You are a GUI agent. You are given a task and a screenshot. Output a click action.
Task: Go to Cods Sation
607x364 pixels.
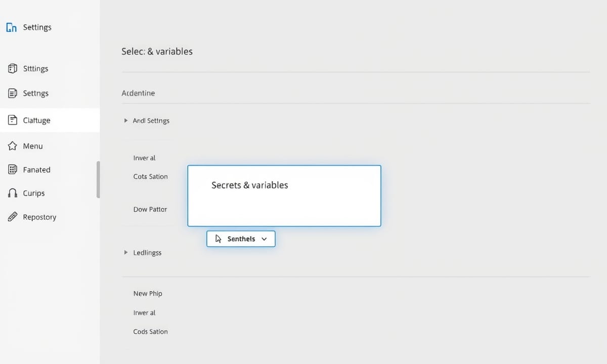(150, 332)
